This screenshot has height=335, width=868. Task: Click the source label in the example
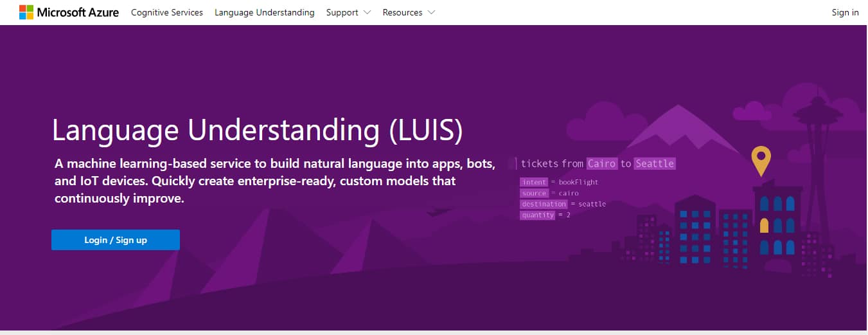534,193
